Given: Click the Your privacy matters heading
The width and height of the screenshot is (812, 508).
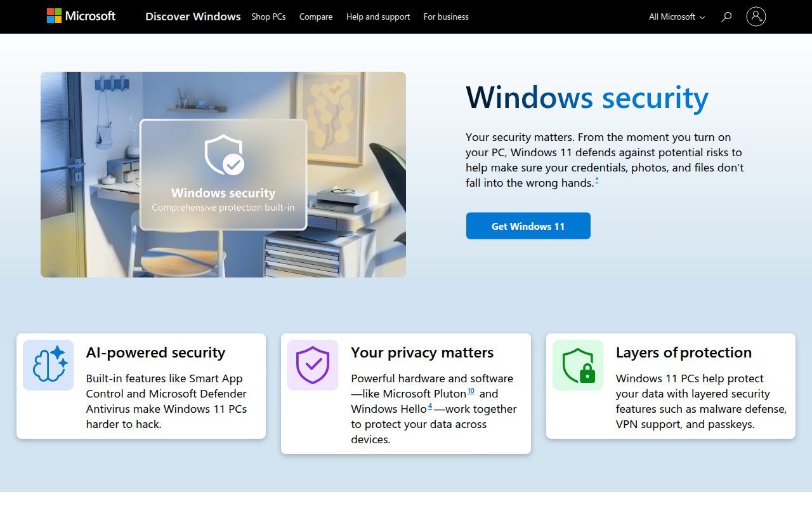Looking at the screenshot, I should tap(422, 352).
